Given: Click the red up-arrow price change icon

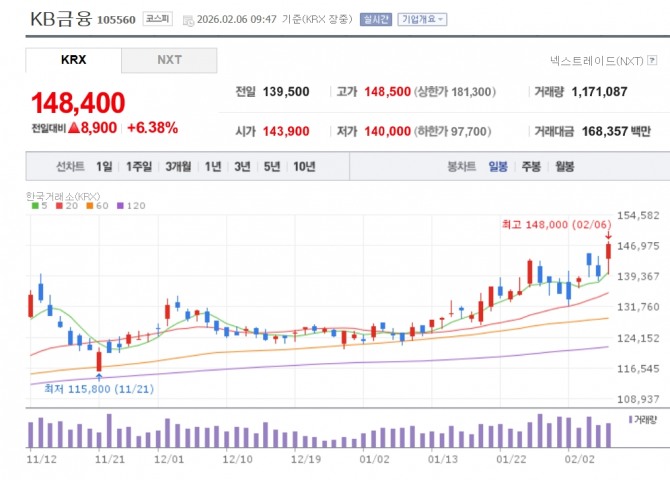Looking at the screenshot, I should [x=75, y=128].
